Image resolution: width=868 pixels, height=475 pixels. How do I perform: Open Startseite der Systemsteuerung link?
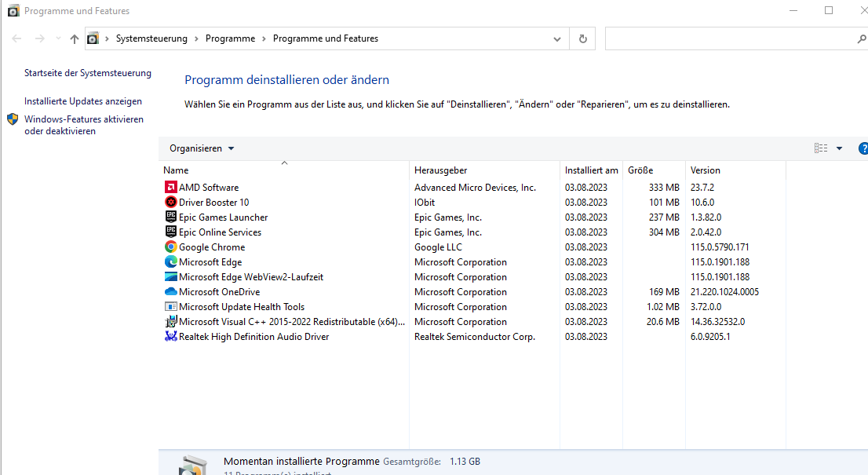click(87, 73)
